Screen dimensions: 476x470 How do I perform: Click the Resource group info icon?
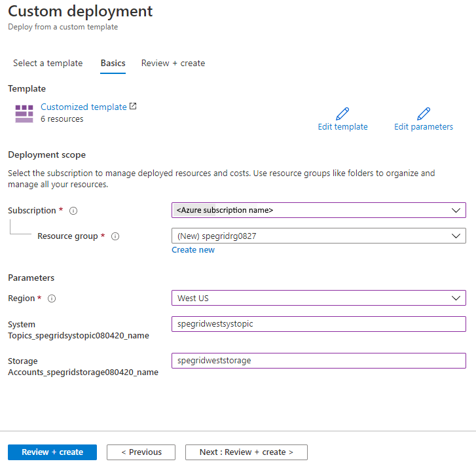coord(115,236)
